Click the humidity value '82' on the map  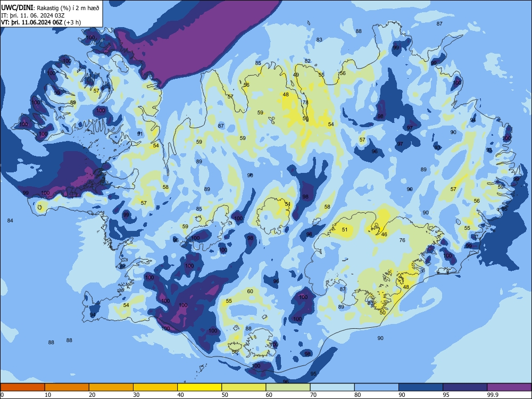click(307, 61)
